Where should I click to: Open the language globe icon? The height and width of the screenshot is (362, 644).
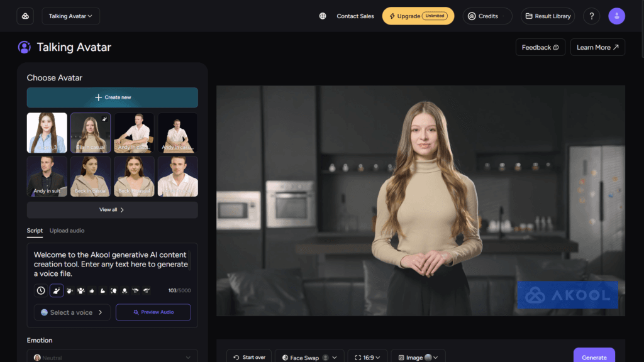[323, 16]
